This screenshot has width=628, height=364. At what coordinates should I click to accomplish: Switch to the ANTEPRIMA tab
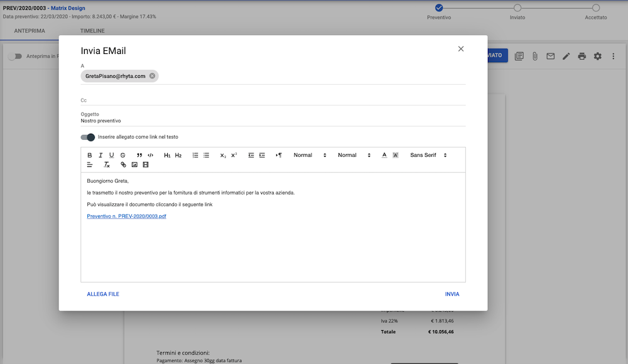click(x=30, y=31)
